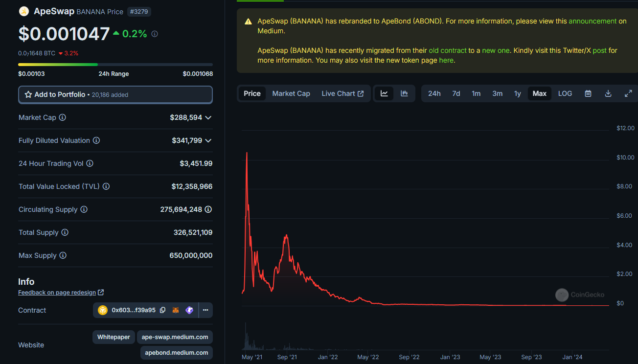The width and height of the screenshot is (638, 364).
Task: Add token to MetaMask fox icon
Action: click(x=176, y=310)
